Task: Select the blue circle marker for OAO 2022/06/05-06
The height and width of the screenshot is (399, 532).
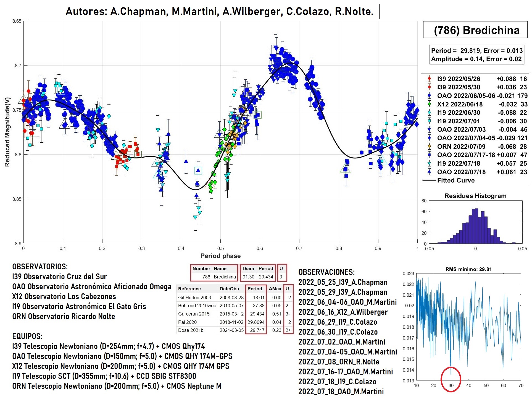Action: [429, 96]
